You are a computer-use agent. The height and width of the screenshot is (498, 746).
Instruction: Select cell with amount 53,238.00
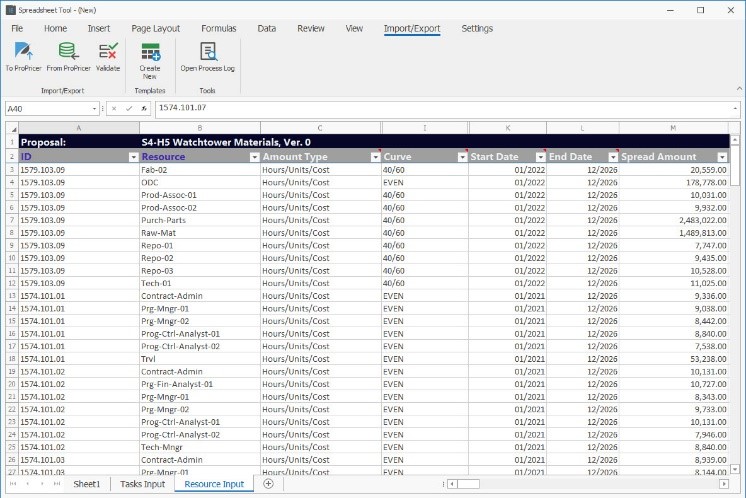[674, 359]
